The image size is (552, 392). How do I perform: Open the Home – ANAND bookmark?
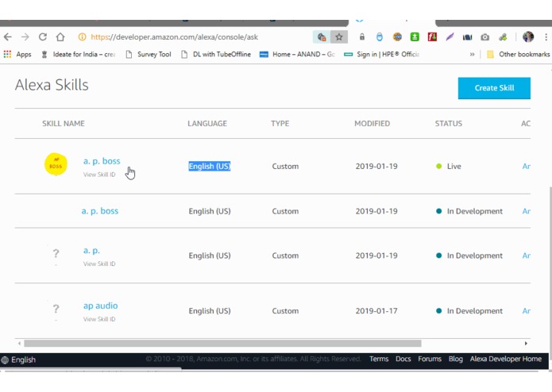click(x=298, y=55)
